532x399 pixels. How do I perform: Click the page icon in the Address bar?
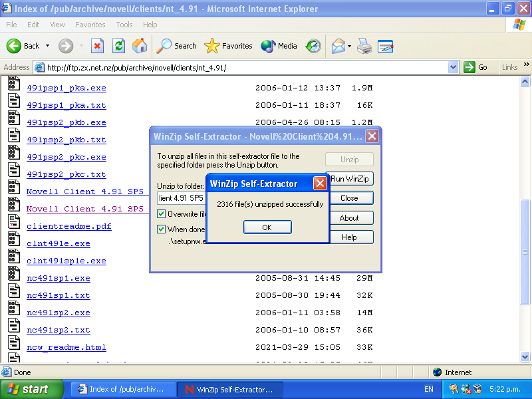click(40, 67)
